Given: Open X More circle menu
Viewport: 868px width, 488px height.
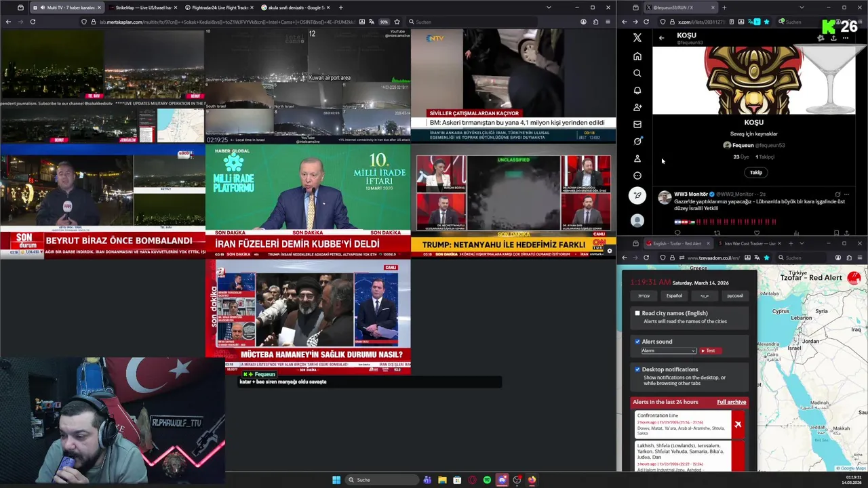Looking at the screenshot, I should [637, 176].
